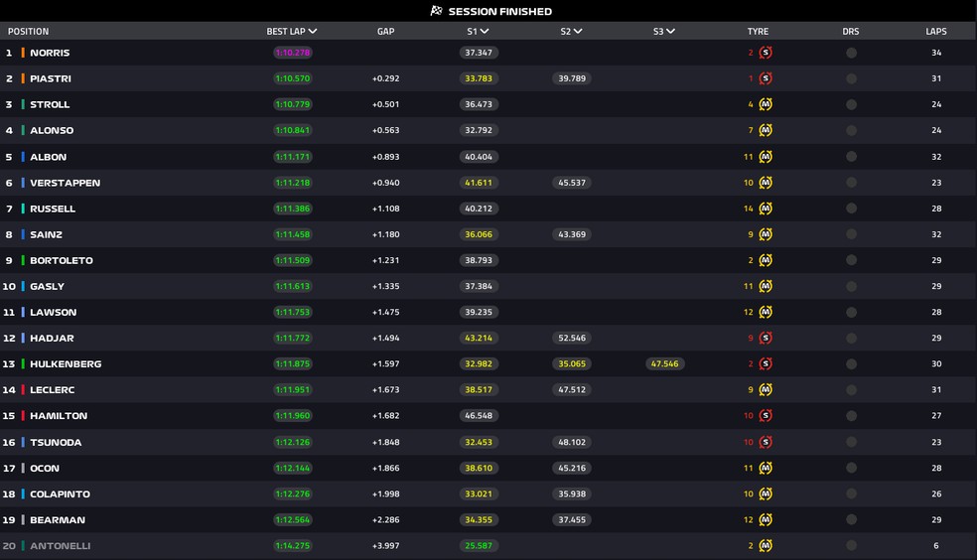Image resolution: width=977 pixels, height=560 pixels.
Task: Click Stroll's DRS indicator dot
Action: [851, 104]
